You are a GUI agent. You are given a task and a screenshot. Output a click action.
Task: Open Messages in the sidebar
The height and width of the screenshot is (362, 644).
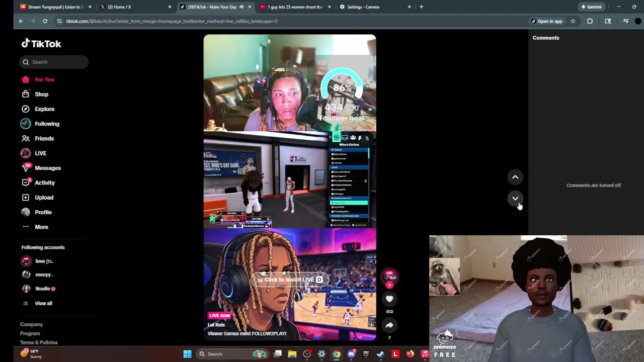click(x=41, y=168)
